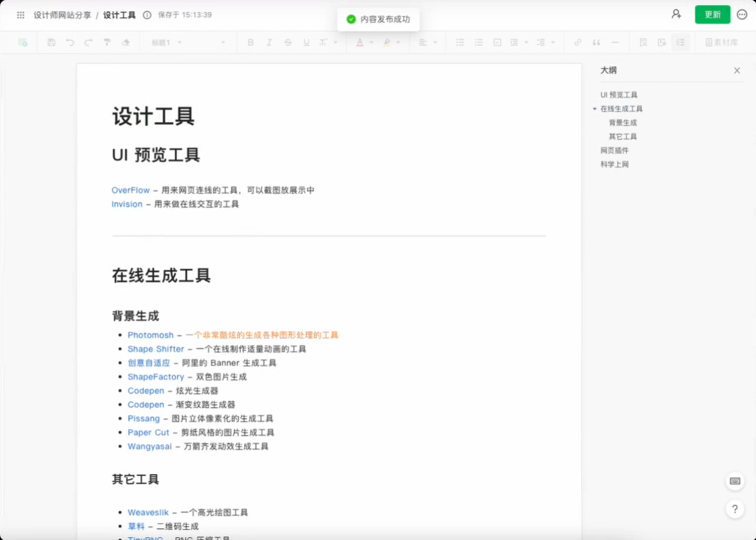Jump to 科学上网 in outline
The height and width of the screenshot is (540, 756).
pyautogui.click(x=614, y=165)
